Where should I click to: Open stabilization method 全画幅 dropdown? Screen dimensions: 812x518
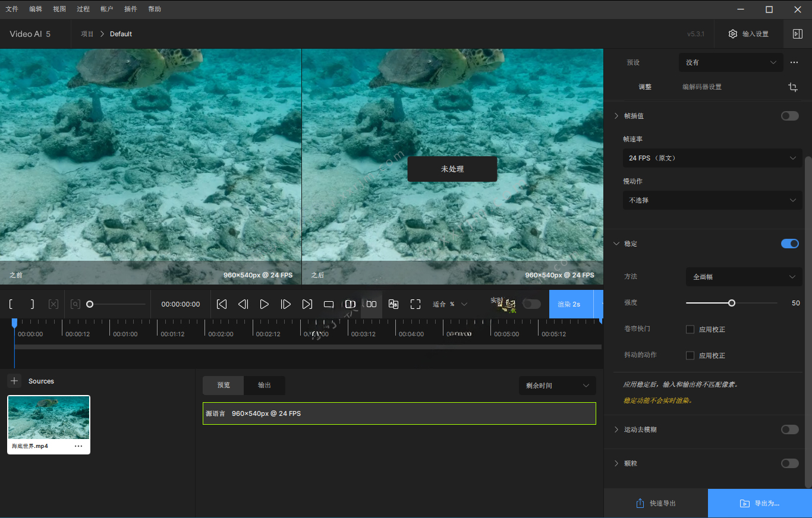pyautogui.click(x=744, y=277)
